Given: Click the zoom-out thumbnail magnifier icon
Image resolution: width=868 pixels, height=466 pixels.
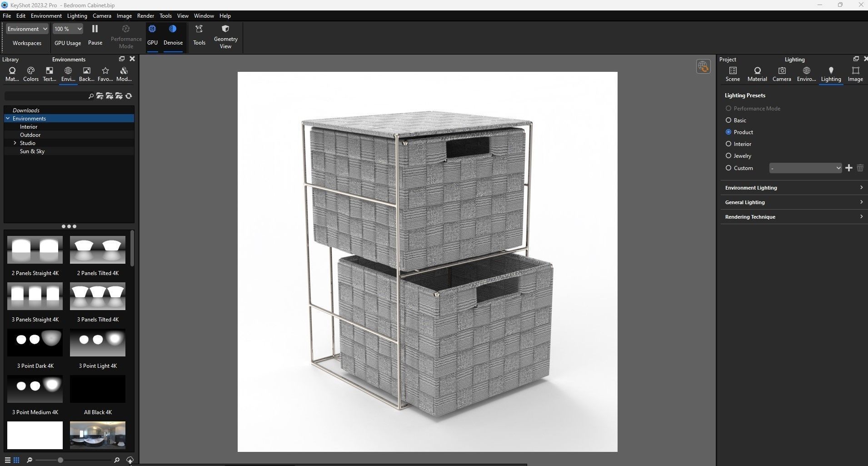Looking at the screenshot, I should point(30,460).
